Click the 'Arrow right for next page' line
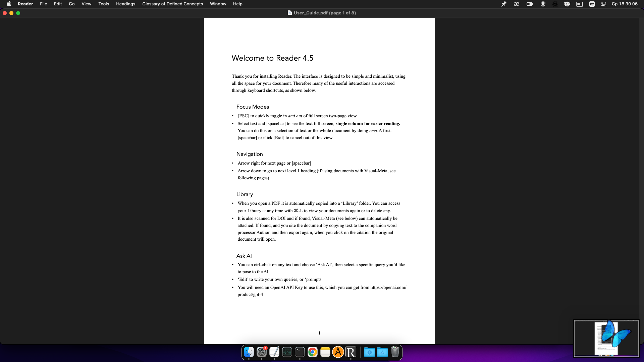Viewport: 644px width, 362px height. [274, 163]
